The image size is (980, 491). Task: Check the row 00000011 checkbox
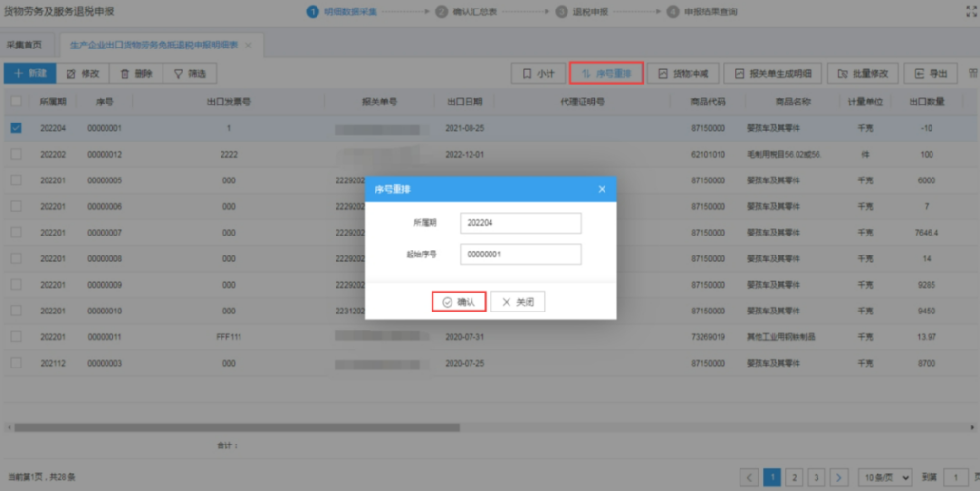pos(16,337)
